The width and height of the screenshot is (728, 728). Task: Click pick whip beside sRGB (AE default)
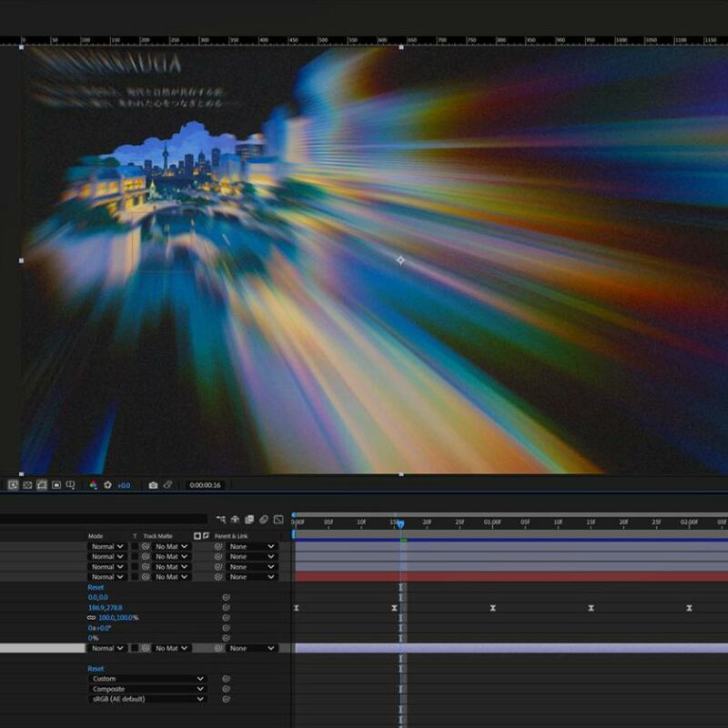(226, 699)
